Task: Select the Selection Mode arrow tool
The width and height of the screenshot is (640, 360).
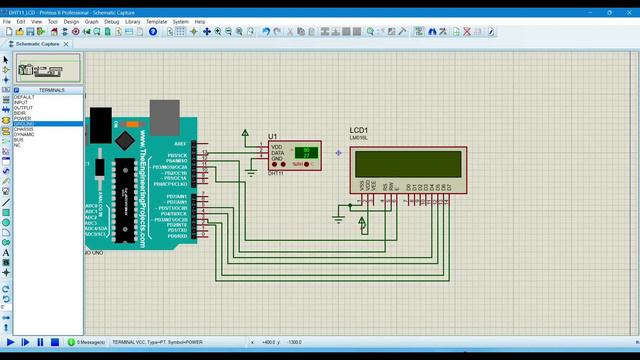Action: coord(6,60)
